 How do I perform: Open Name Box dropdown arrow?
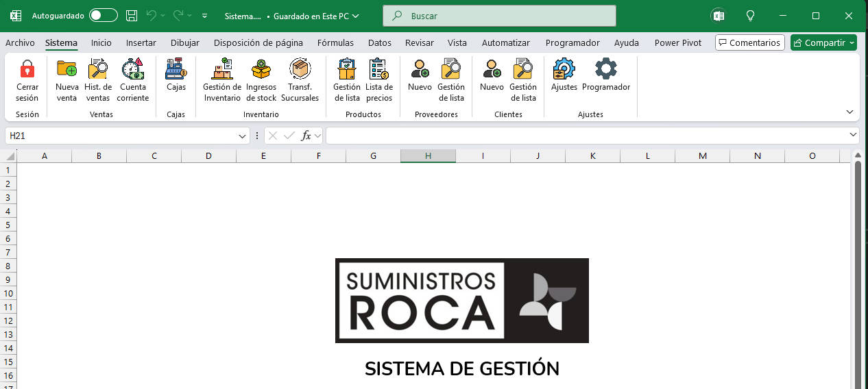click(242, 136)
